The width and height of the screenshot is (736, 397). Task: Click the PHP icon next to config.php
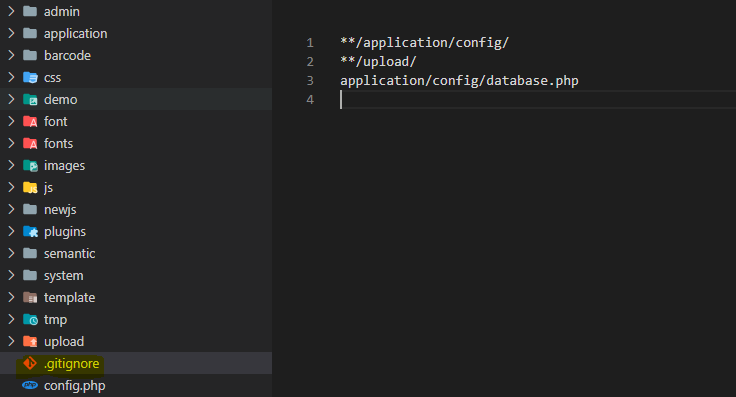point(30,385)
